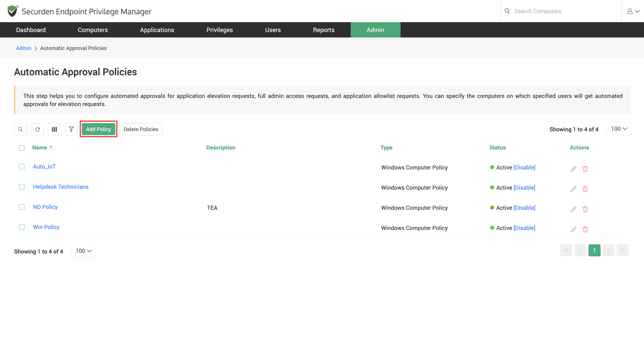Open the Helpdesk Technicians policy link

tap(61, 187)
